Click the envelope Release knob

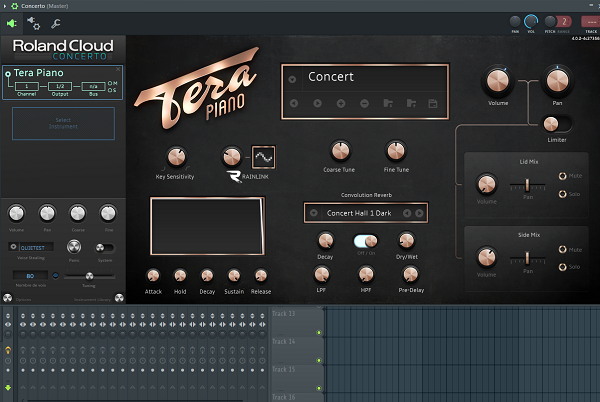[x=261, y=276]
